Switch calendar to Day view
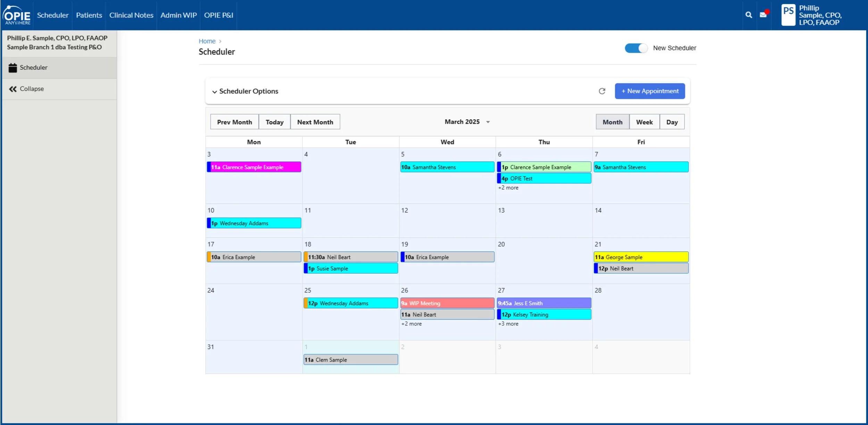This screenshot has height=425, width=868. [672, 122]
